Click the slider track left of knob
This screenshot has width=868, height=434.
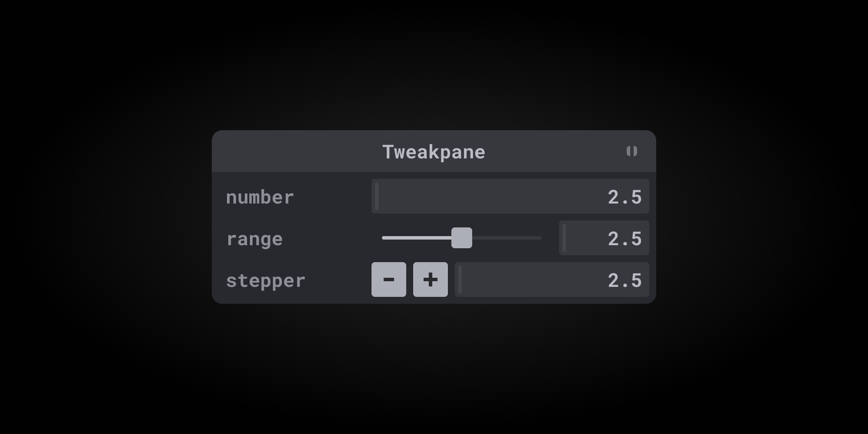coord(412,238)
